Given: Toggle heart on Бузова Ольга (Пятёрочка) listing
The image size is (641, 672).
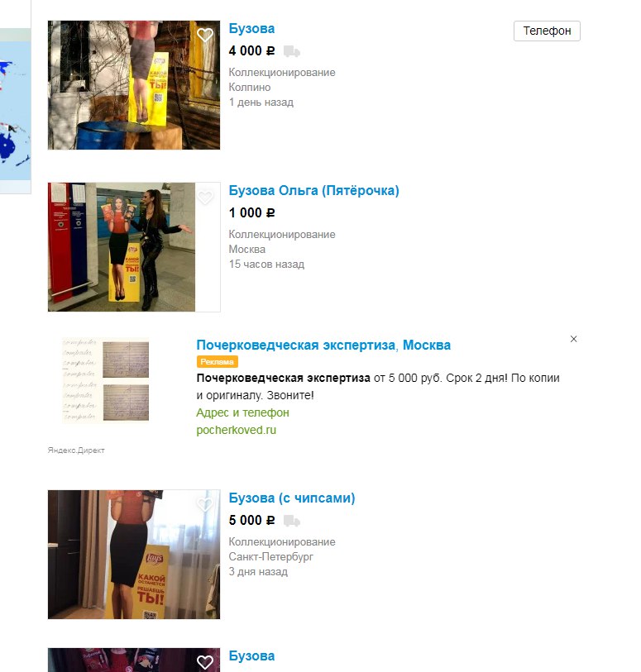Looking at the screenshot, I should pyautogui.click(x=205, y=198).
